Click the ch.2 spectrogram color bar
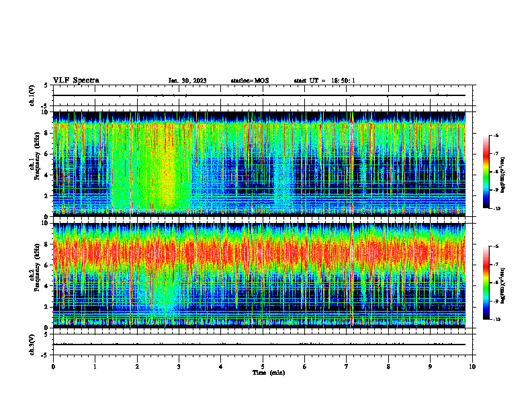The image size is (532, 411). pyautogui.click(x=486, y=283)
